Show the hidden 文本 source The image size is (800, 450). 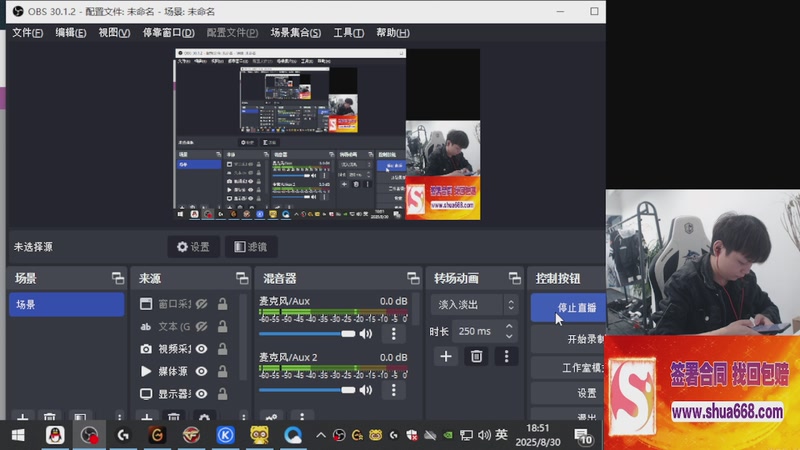tap(202, 327)
